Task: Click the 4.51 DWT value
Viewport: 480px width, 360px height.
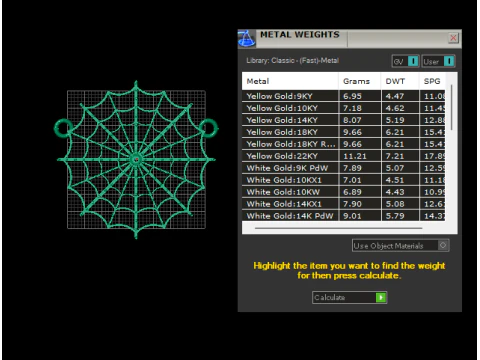Action: click(395, 180)
